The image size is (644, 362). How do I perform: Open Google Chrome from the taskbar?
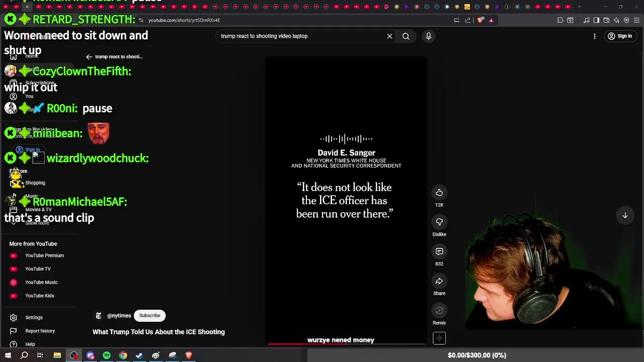(123, 355)
